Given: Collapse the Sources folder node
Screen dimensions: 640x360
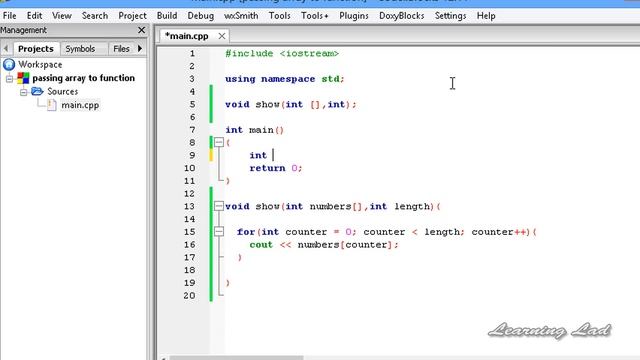Looking at the screenshot, I should tap(24, 92).
